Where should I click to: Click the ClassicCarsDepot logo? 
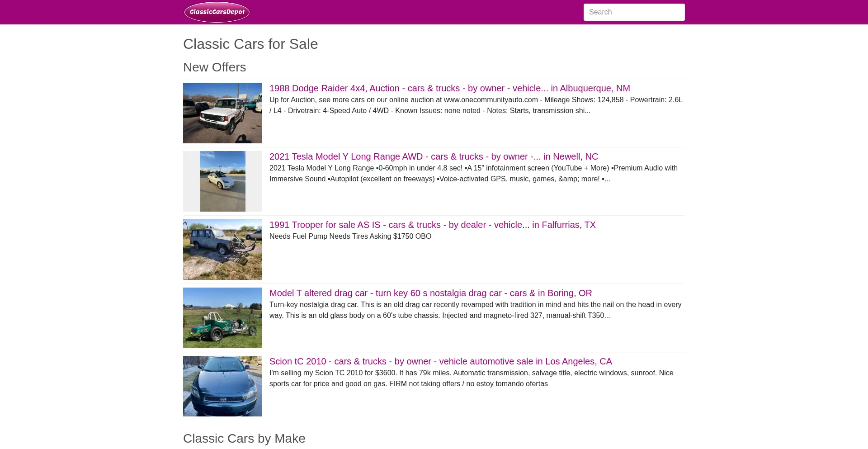(x=217, y=12)
